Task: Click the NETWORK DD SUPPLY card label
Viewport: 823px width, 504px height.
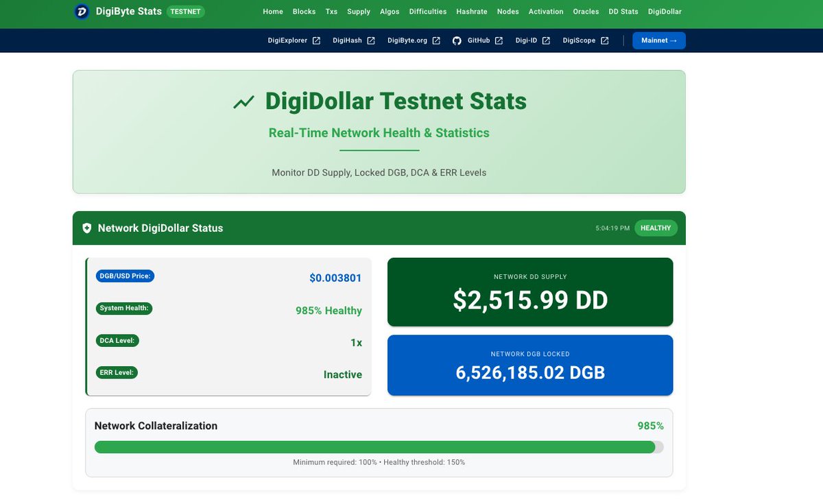Action: coord(530,277)
